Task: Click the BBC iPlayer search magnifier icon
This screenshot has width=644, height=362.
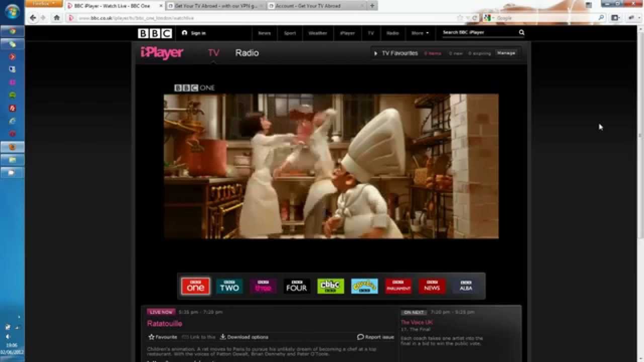Action: pos(521,32)
